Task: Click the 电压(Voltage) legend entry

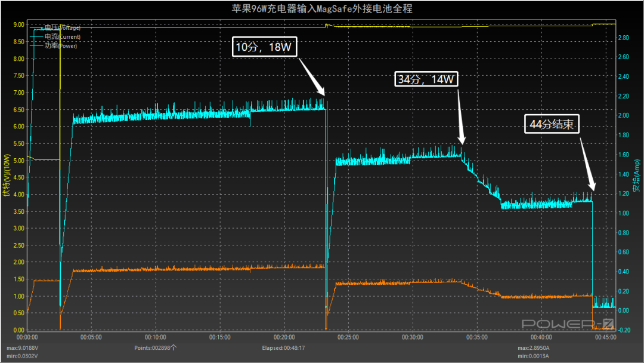Action: [x=55, y=27]
